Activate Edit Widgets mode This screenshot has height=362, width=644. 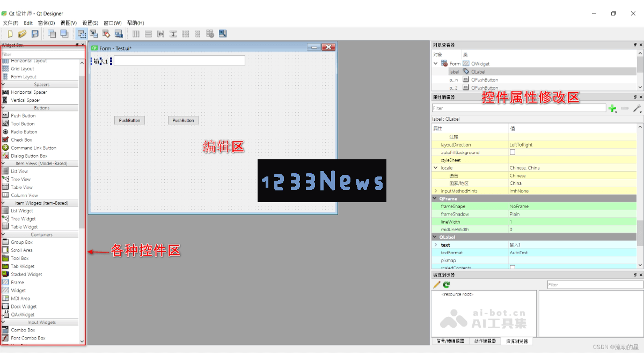[82, 34]
